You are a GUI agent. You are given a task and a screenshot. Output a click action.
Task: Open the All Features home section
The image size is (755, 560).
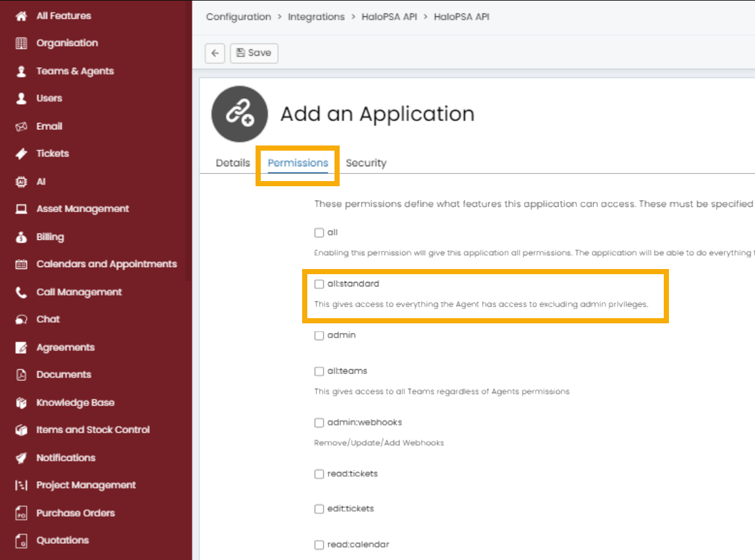pos(63,16)
